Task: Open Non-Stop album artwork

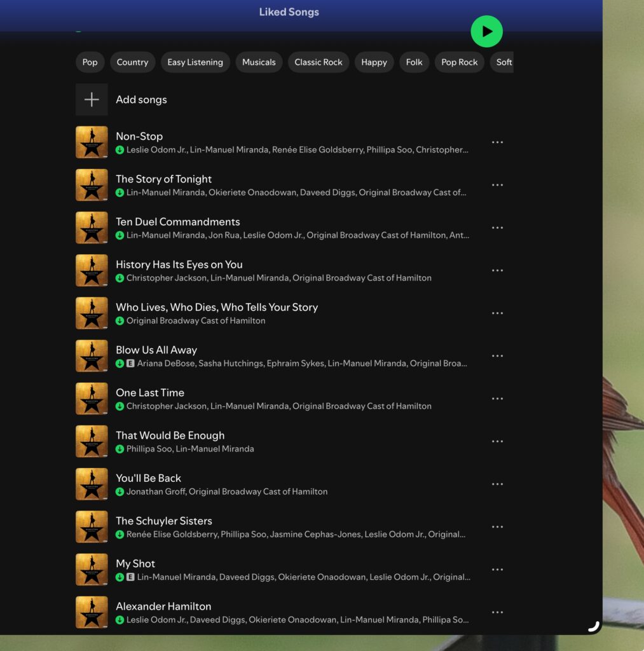Action: (x=92, y=142)
